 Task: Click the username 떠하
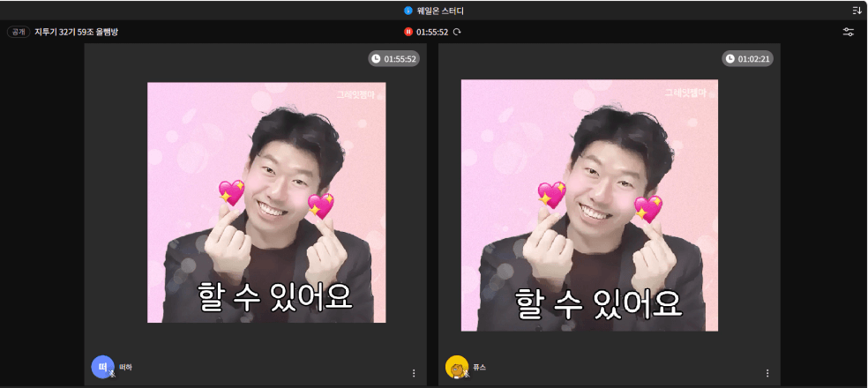coord(125,367)
